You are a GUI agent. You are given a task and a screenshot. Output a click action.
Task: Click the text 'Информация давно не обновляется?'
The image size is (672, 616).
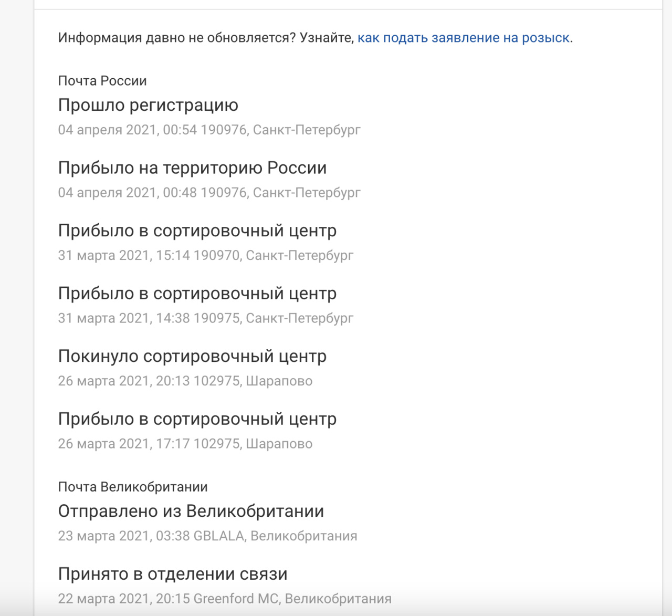click(x=177, y=38)
